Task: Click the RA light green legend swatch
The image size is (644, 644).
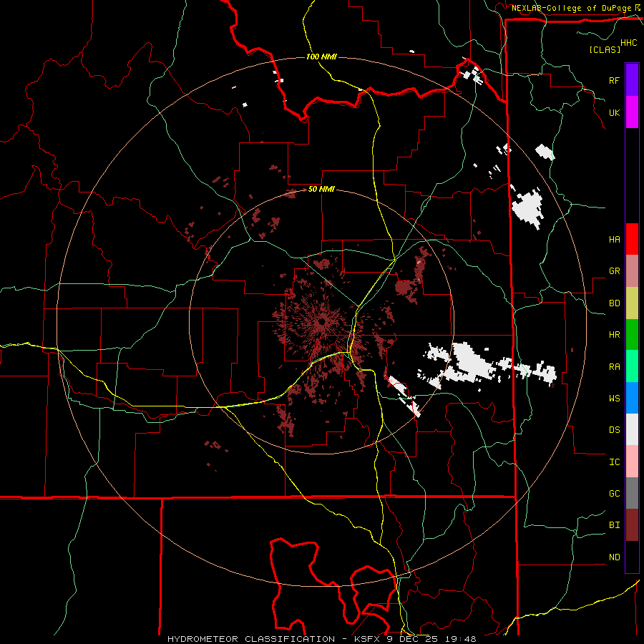Action: tap(632, 366)
